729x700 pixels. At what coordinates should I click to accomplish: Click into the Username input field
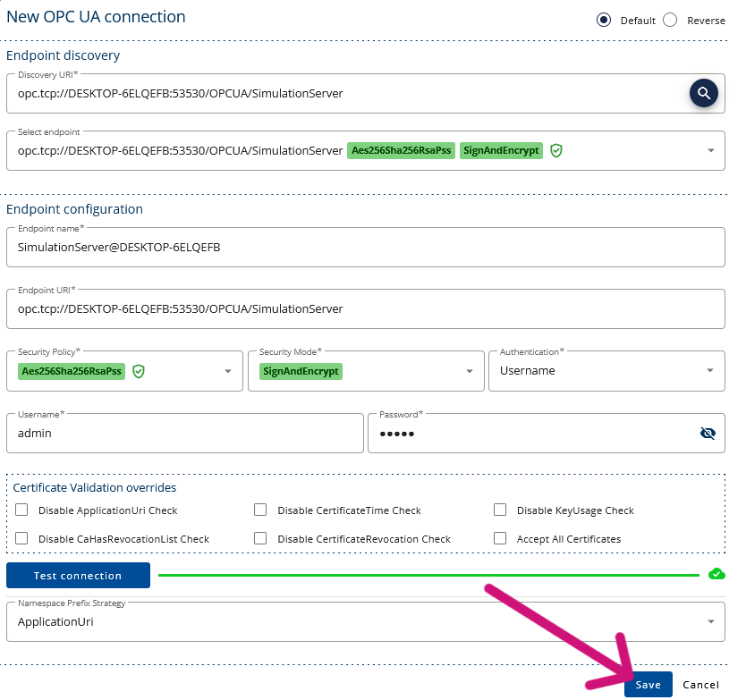tap(185, 434)
